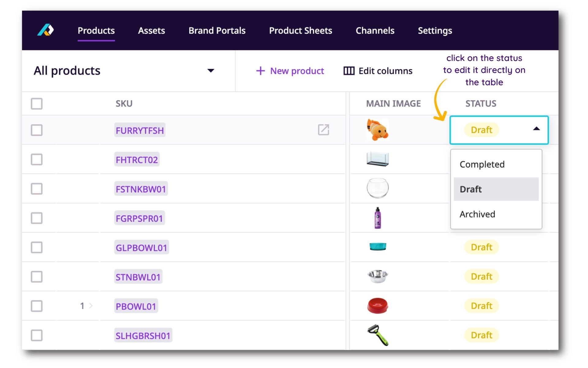The width and height of the screenshot is (588, 368).
Task: Select Archived from the status dropdown
Action: pos(477,214)
